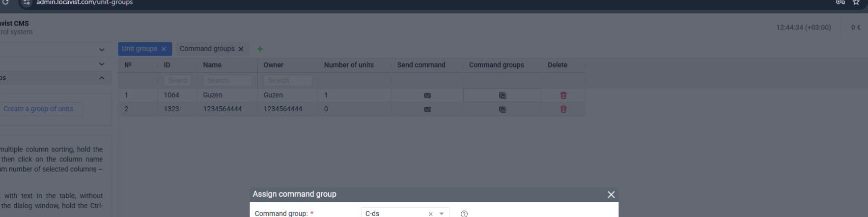The height and width of the screenshot is (217, 868).
Task: Delete the 1234564444 unit group
Action: pos(563,109)
